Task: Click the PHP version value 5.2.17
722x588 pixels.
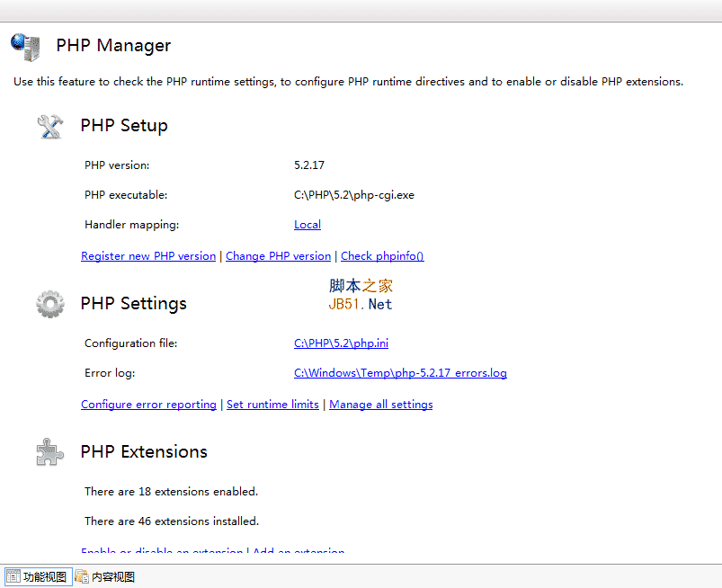Action: [309, 165]
